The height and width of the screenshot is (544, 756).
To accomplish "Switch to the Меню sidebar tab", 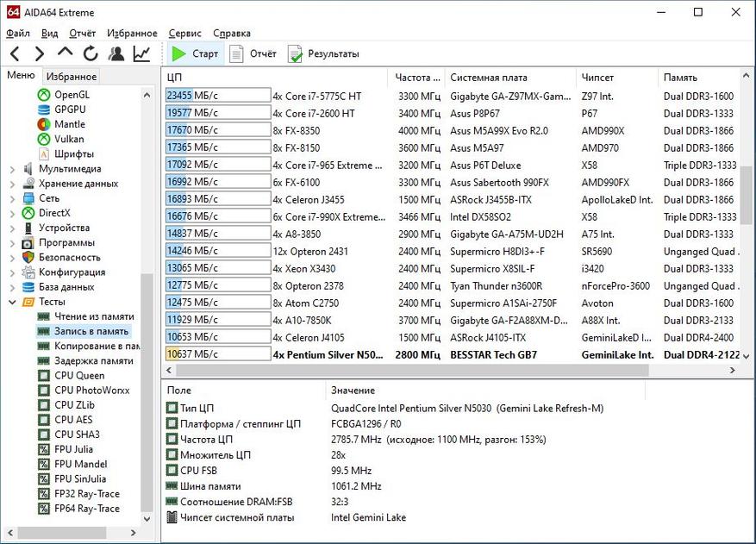I will click(21, 75).
